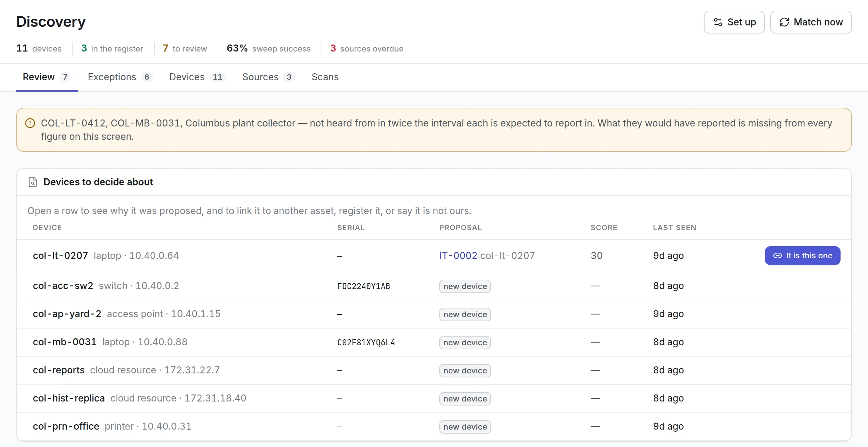Click serial FOC2240Y1AB

coord(364,286)
